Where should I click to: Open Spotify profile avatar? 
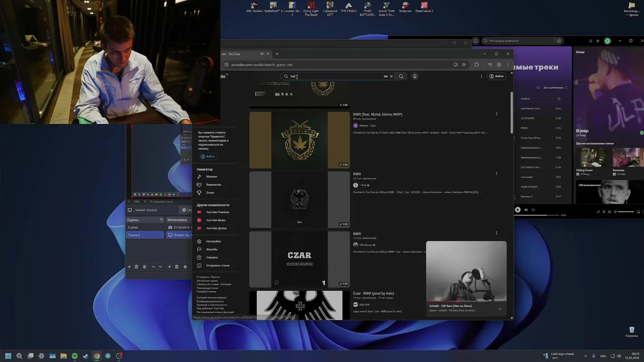point(607,41)
